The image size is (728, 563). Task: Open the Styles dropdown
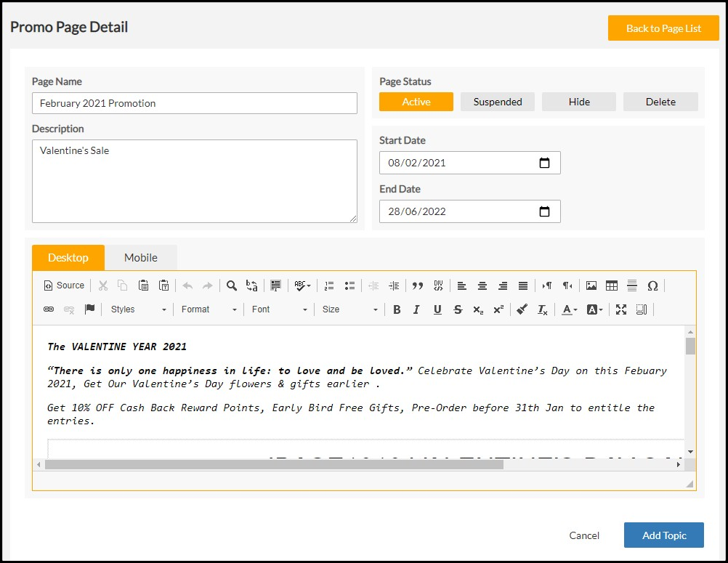[138, 309]
